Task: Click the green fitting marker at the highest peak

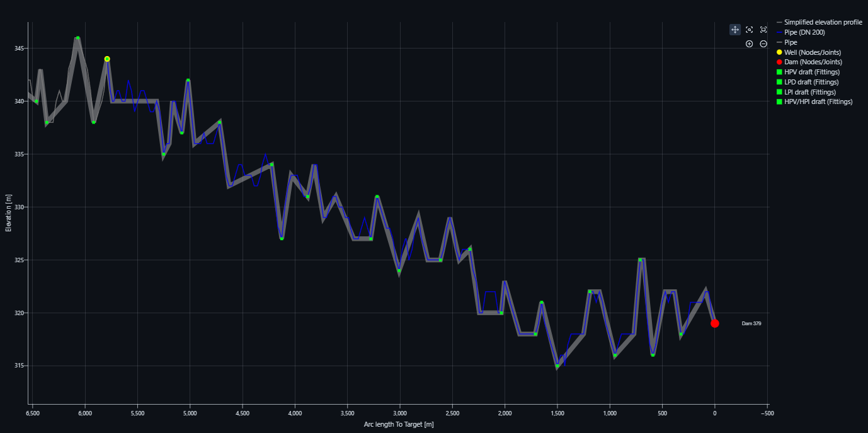Action: pyautogui.click(x=77, y=38)
